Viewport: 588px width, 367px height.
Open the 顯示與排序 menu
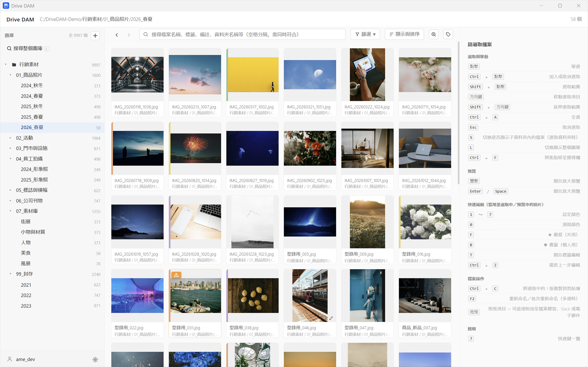coord(404,35)
